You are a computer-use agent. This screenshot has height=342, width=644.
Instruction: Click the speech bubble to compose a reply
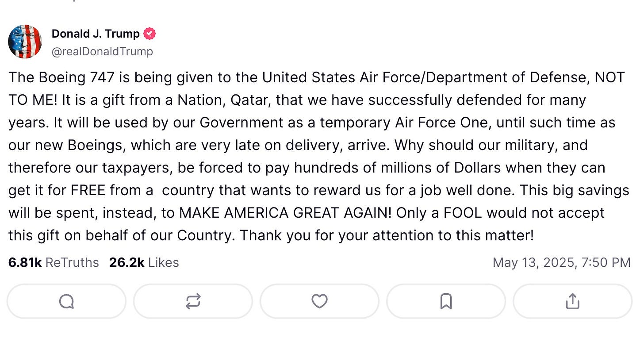pos(66,301)
